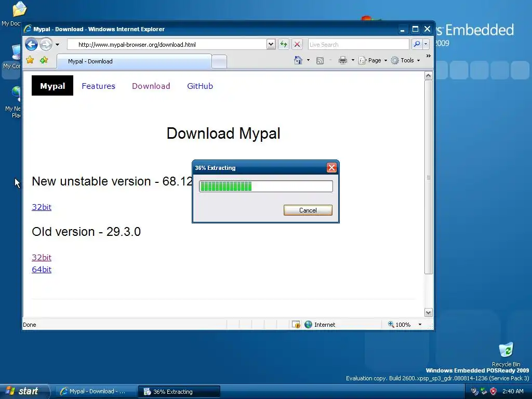Open the zoom level dropdown arrow

[420, 325]
